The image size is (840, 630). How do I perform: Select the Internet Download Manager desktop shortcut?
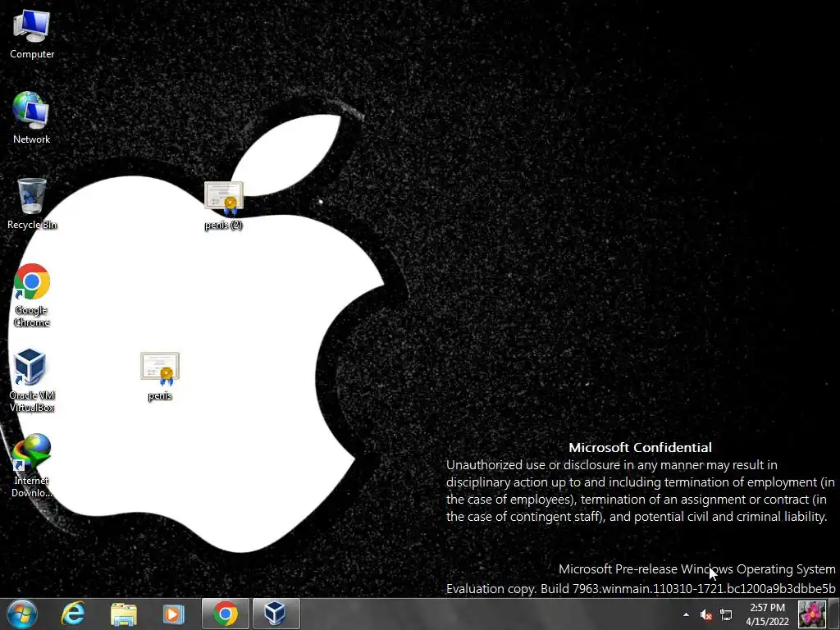click(32, 466)
